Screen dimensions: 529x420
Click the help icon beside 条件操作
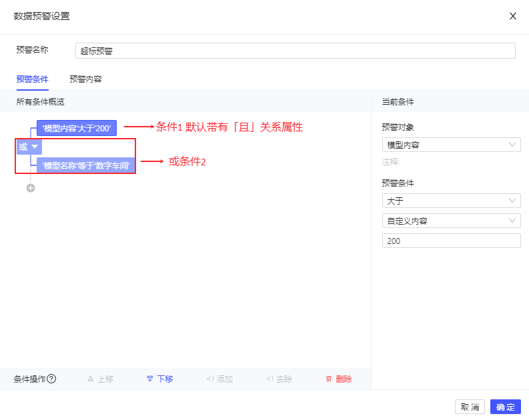[x=51, y=379]
